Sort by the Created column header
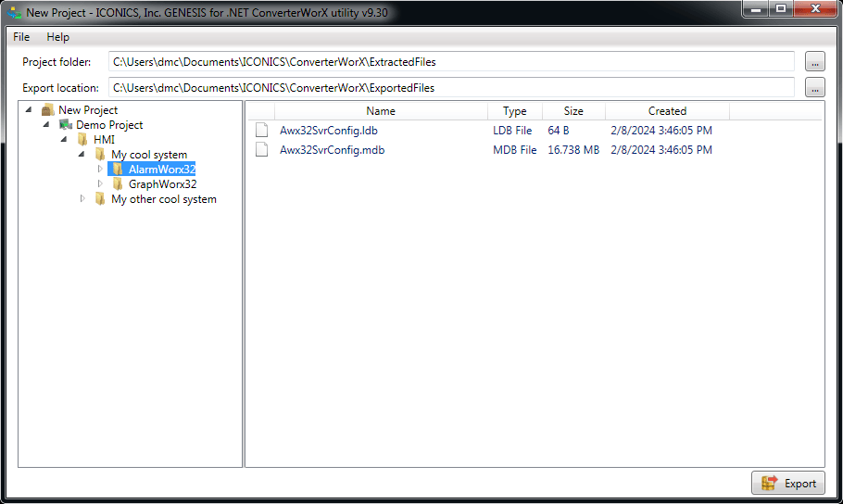This screenshot has width=843, height=504. [667, 111]
